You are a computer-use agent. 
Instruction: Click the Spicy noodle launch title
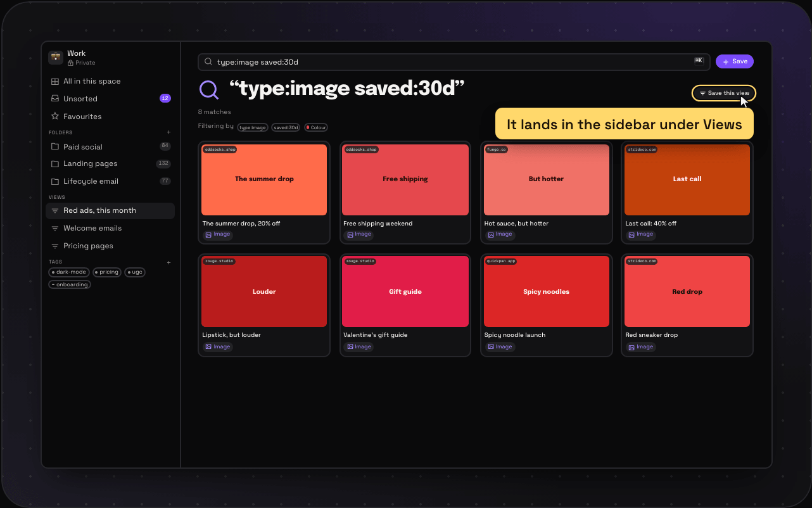pos(515,335)
